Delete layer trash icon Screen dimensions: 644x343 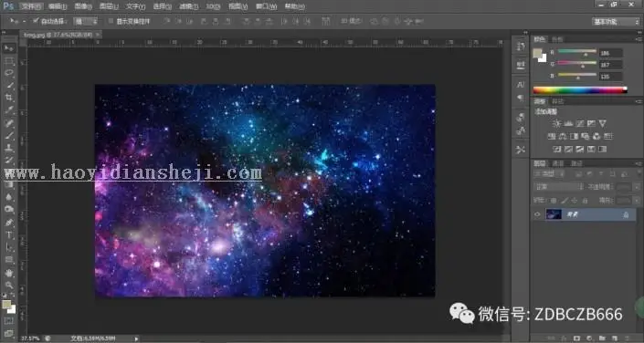tap(627, 338)
